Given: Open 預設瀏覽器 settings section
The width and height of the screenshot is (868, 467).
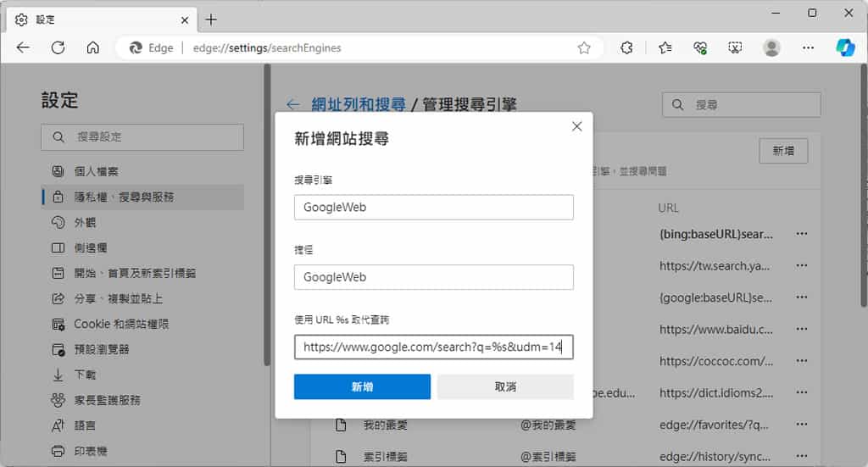Looking at the screenshot, I should coord(142,349).
